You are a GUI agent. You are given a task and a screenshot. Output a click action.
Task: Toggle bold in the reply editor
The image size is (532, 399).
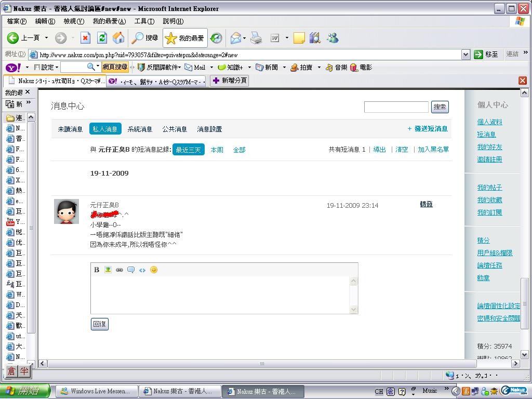click(97, 270)
